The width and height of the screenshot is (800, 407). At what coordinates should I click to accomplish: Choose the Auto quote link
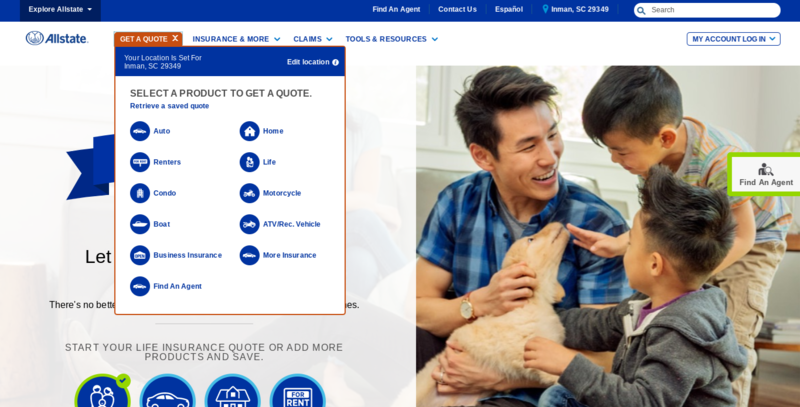coord(162,131)
